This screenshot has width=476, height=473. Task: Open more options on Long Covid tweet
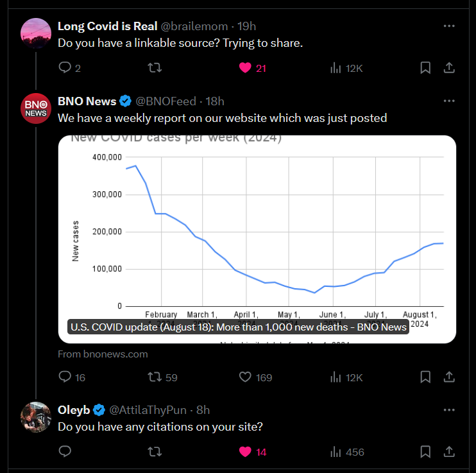(x=449, y=26)
